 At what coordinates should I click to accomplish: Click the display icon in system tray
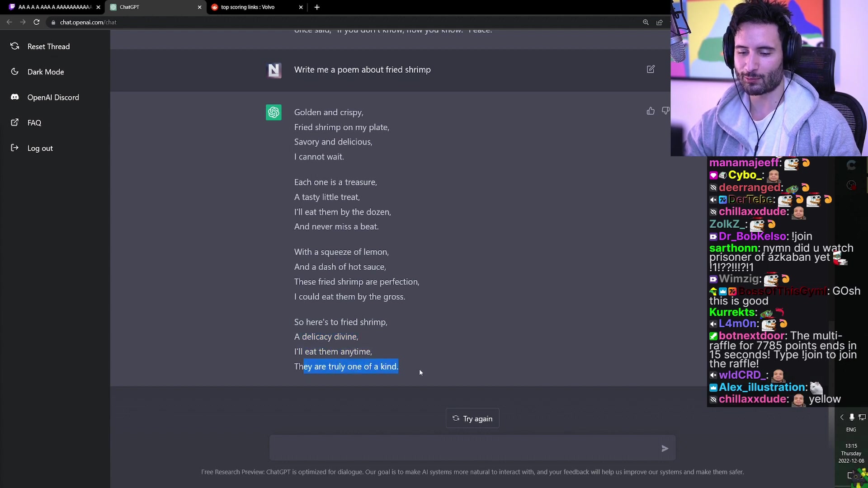(862, 417)
